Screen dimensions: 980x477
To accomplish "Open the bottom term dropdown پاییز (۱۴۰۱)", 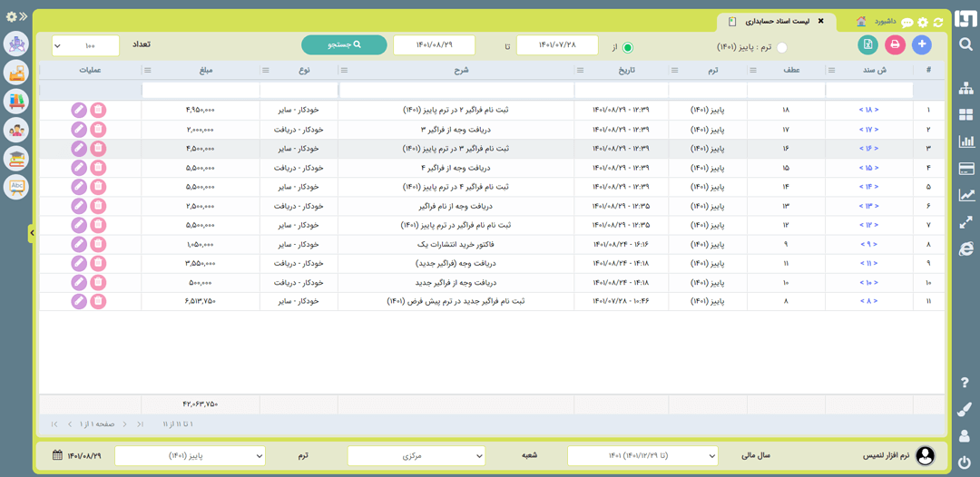I will (x=190, y=456).
